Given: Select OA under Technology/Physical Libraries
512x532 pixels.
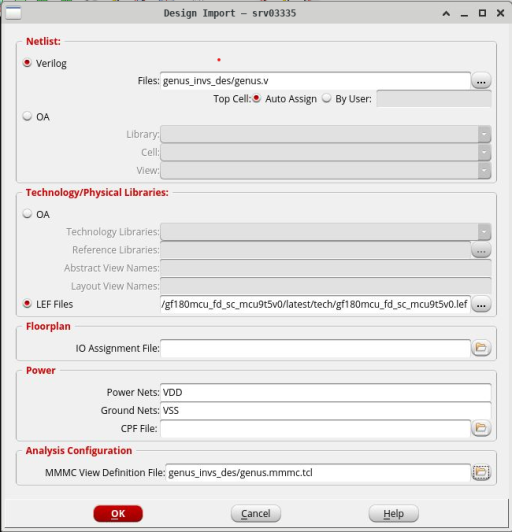Looking at the screenshot, I should (x=27, y=214).
